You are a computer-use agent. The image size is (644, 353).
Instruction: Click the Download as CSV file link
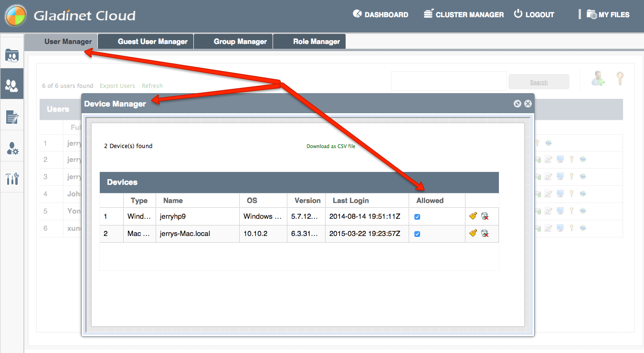(331, 146)
